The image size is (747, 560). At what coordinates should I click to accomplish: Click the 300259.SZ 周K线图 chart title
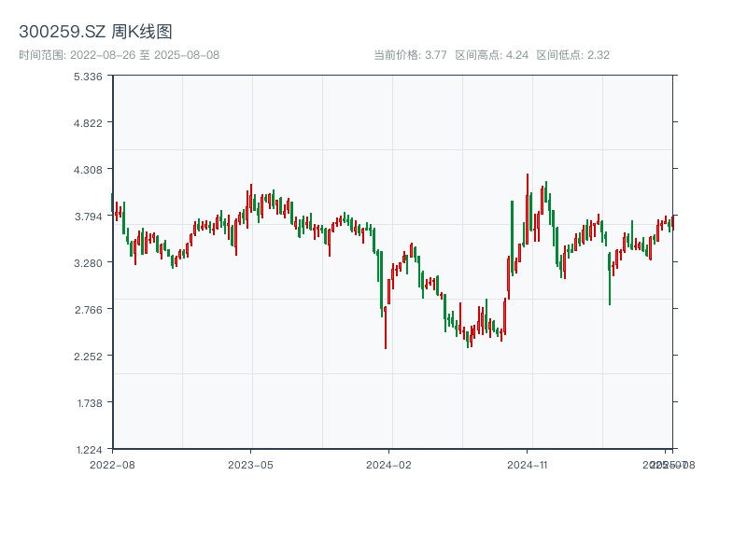[x=95, y=33]
